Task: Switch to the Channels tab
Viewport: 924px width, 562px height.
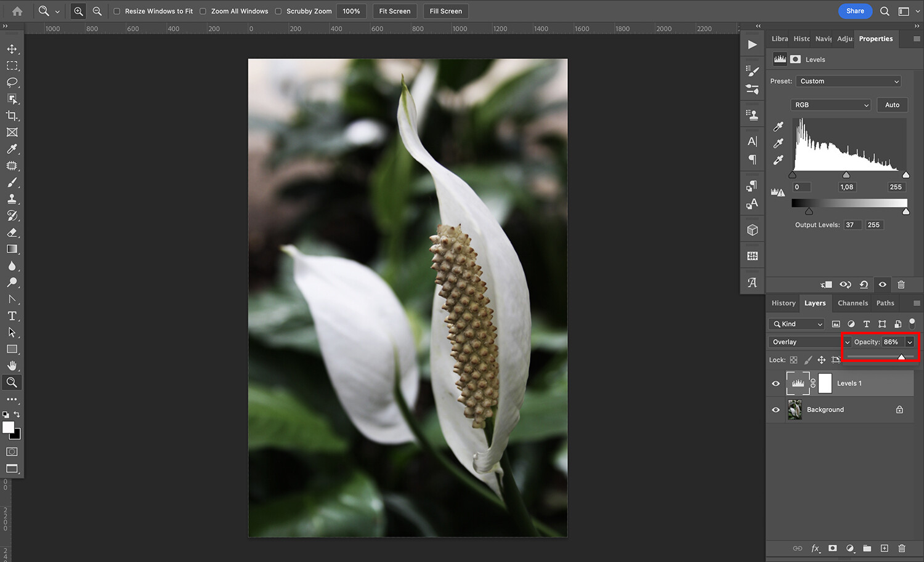Action: click(853, 303)
